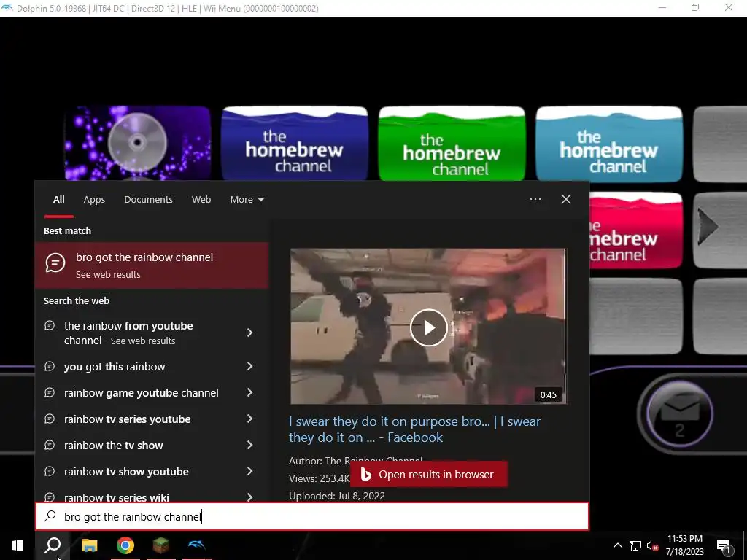The width and height of the screenshot is (747, 560).
Task: Focus the search text box
Action: pyautogui.click(x=312, y=516)
